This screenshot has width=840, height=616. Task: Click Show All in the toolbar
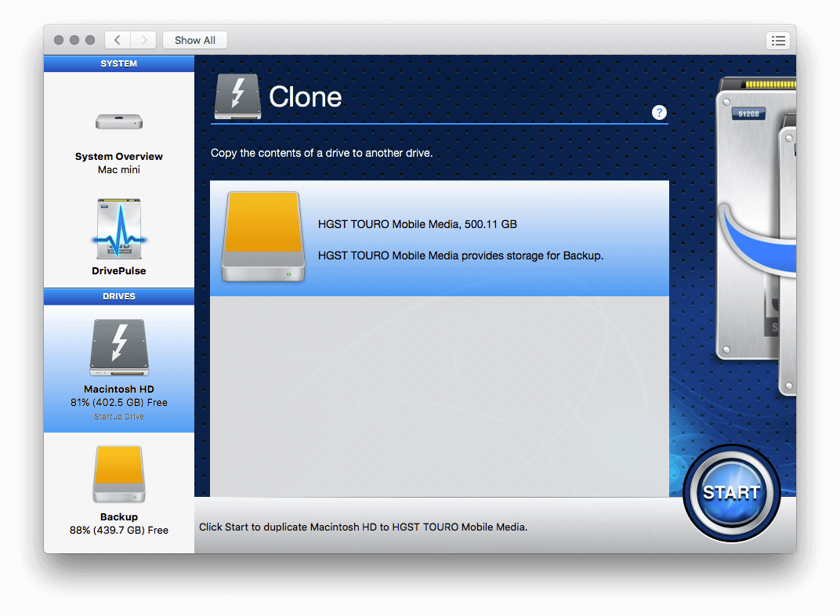(194, 40)
